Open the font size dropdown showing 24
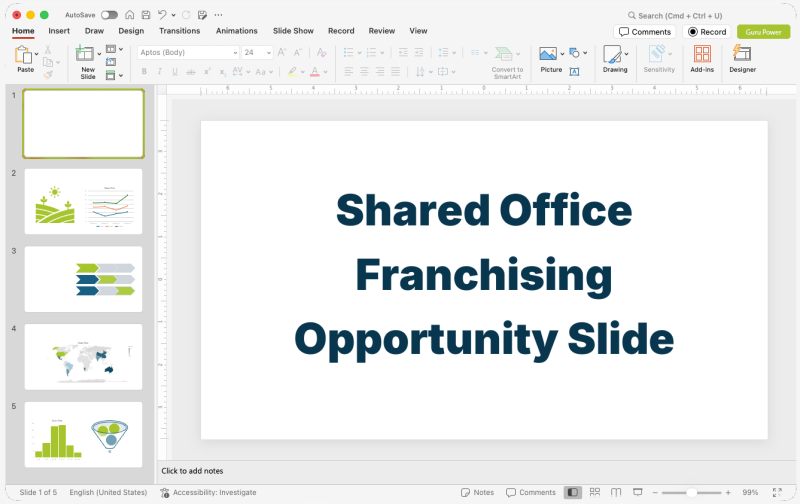This screenshot has width=800, height=504. 257,53
